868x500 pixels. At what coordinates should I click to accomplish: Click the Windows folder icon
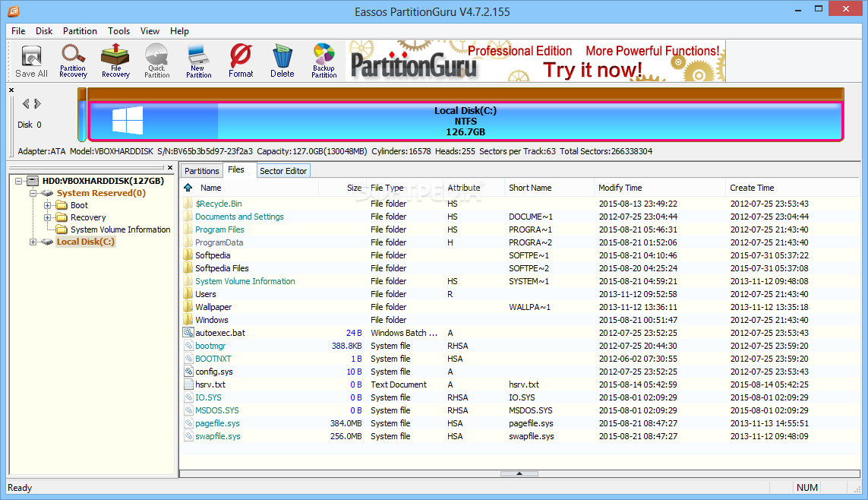[188, 320]
